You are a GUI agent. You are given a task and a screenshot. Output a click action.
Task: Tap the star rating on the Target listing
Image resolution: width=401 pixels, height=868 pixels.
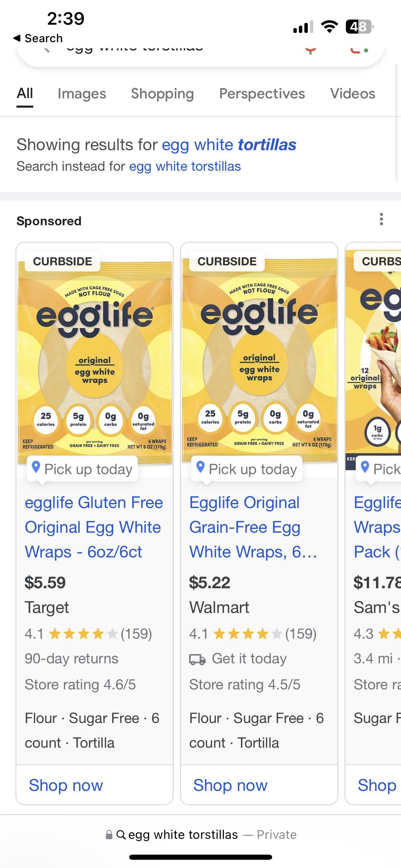[83, 634]
